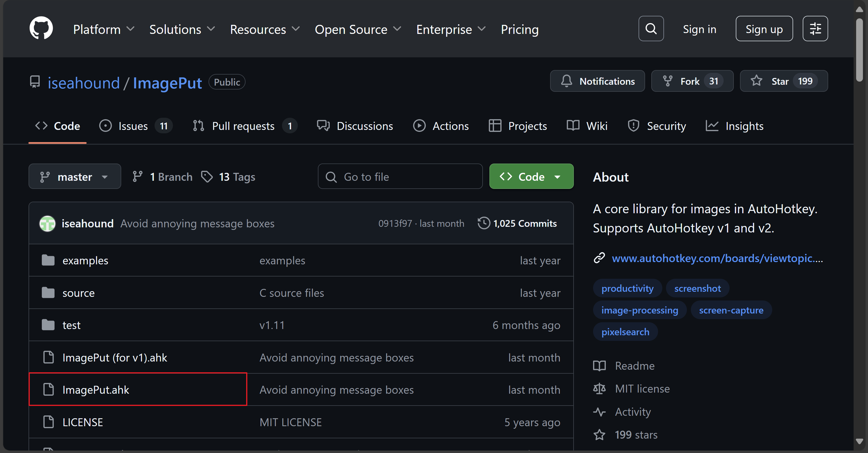Click the file icon for ImagePut.ahk

pyautogui.click(x=49, y=389)
